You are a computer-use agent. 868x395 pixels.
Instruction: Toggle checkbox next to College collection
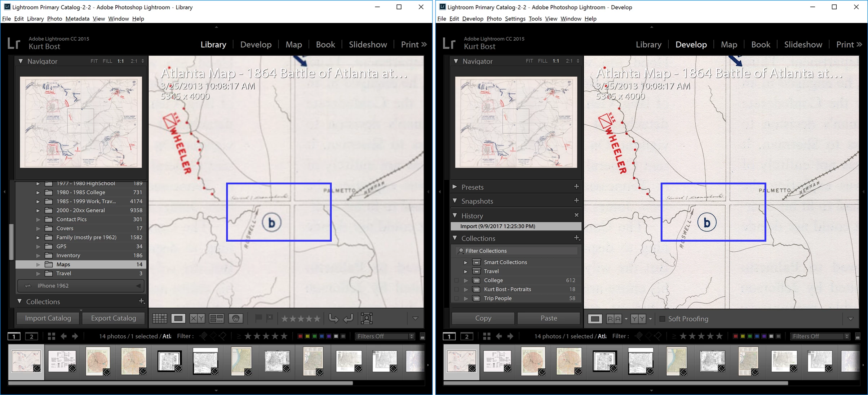pos(456,280)
